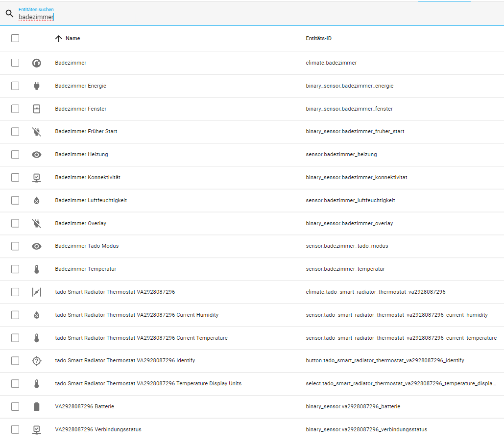Click the plug icon for Badezimmer Energie

click(x=37, y=86)
